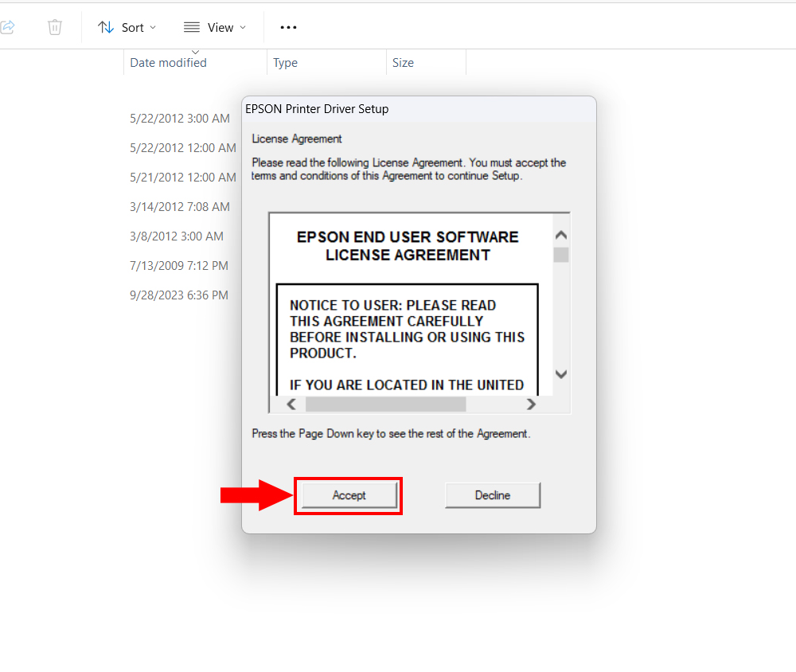
Task: Select file dated 3/14/2012 7:08 AM
Action: click(x=180, y=207)
